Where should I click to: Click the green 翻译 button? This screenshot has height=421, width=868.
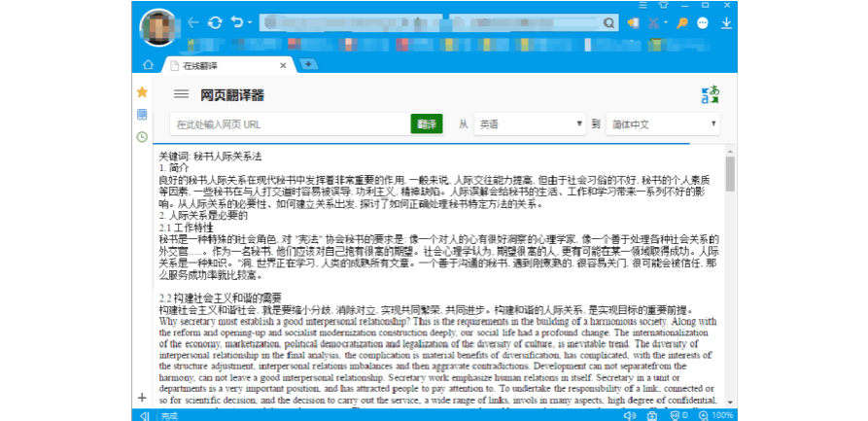tap(427, 124)
